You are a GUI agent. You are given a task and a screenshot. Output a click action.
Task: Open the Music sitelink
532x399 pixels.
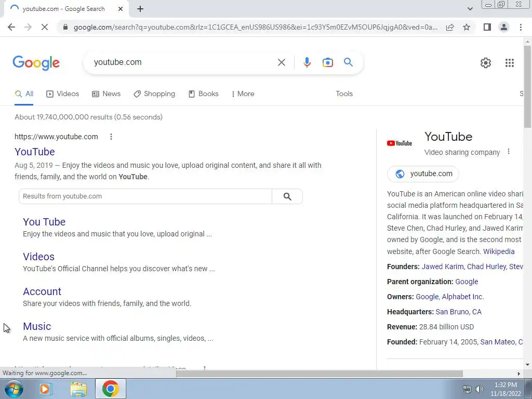37,326
